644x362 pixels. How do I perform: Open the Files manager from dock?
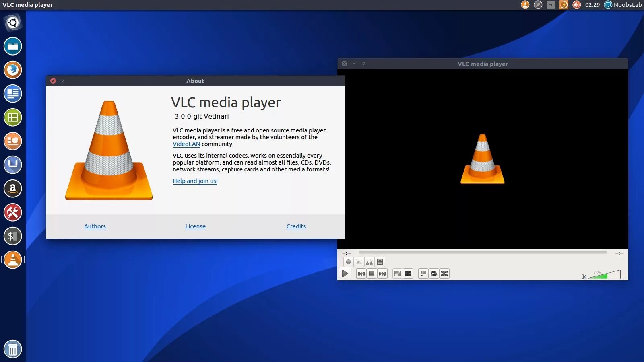[x=13, y=46]
